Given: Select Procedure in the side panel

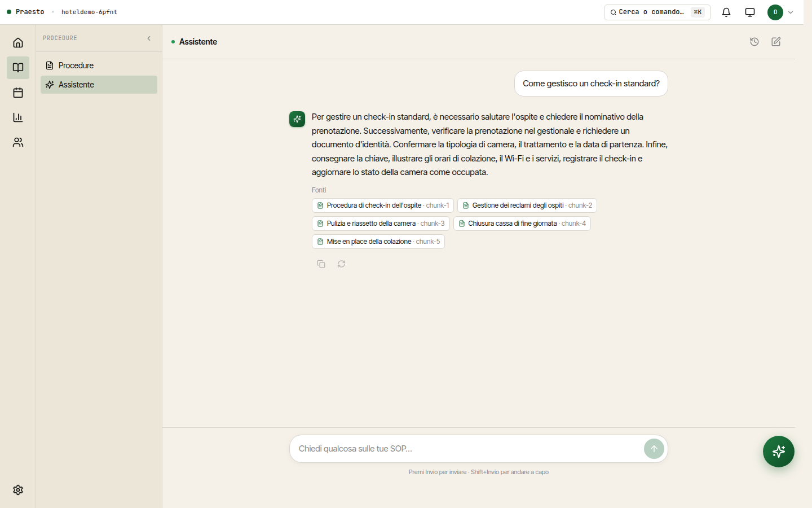Looking at the screenshot, I should (99, 65).
